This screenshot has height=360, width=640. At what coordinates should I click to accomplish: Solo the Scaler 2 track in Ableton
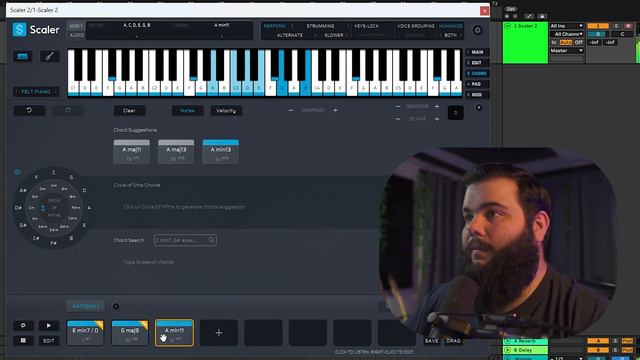pyautogui.click(x=616, y=26)
